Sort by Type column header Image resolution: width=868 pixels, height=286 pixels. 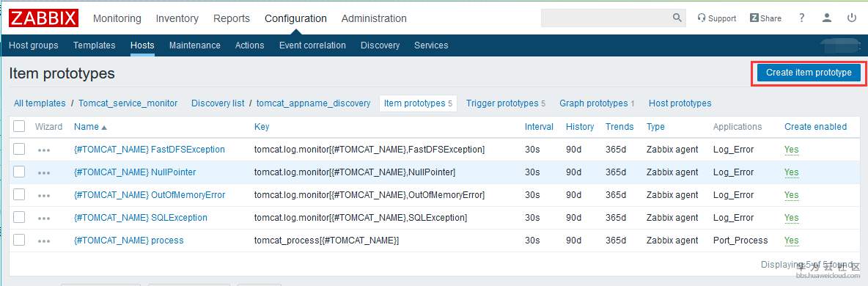tap(655, 127)
